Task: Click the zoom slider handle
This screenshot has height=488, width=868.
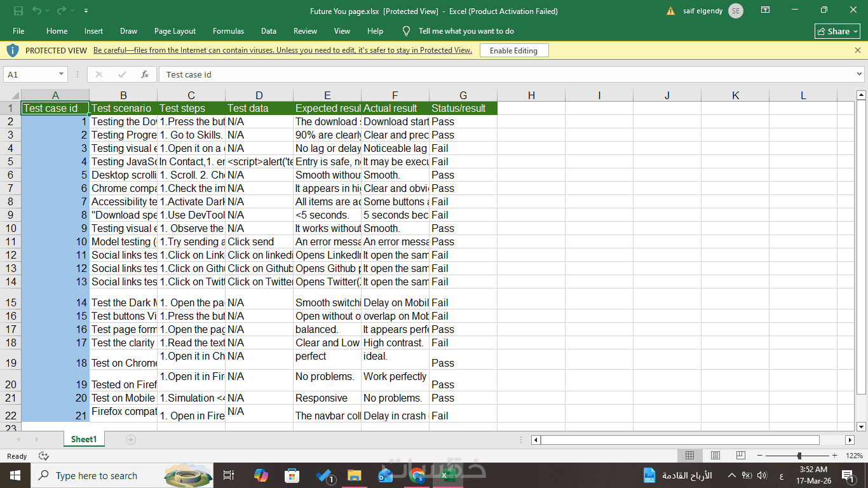Action: [799, 456]
